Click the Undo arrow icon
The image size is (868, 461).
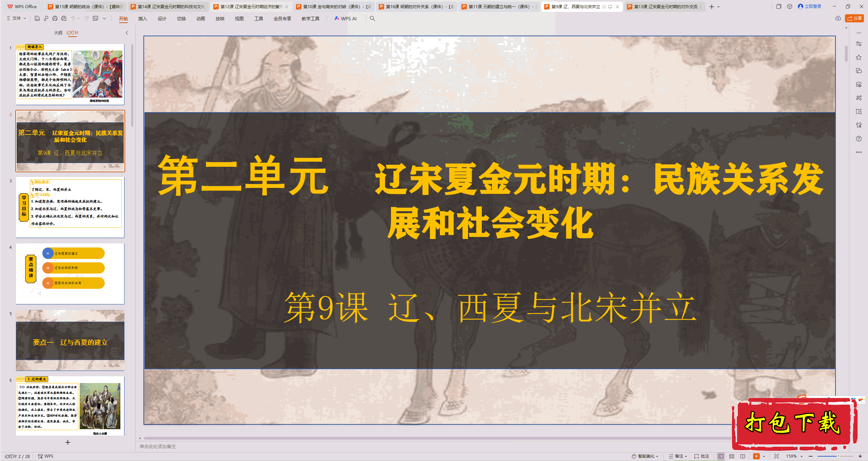pyautogui.click(x=73, y=18)
